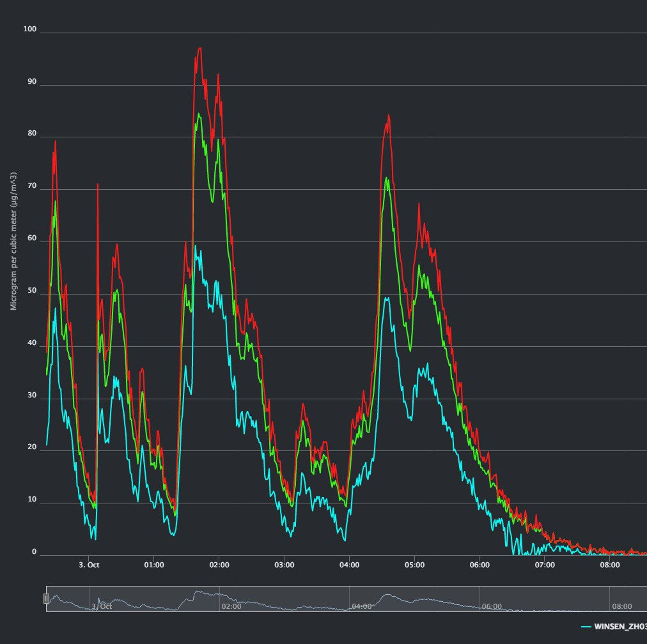Click the 100 y-axis label

point(29,29)
